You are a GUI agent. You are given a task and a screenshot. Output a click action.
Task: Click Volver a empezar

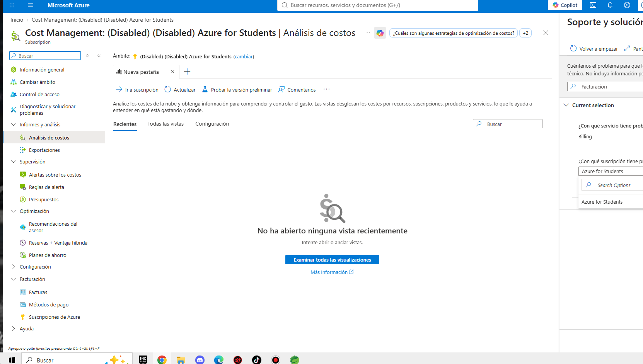pyautogui.click(x=594, y=49)
